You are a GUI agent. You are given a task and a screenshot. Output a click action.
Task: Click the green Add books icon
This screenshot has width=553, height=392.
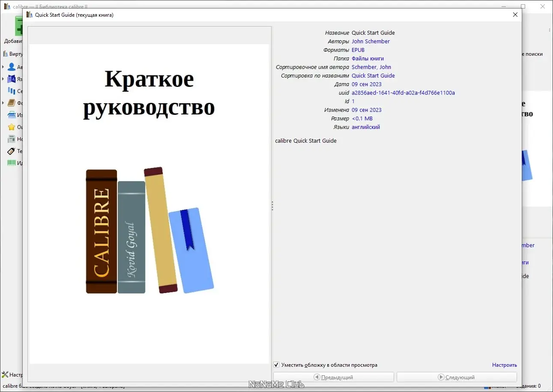(x=19, y=26)
